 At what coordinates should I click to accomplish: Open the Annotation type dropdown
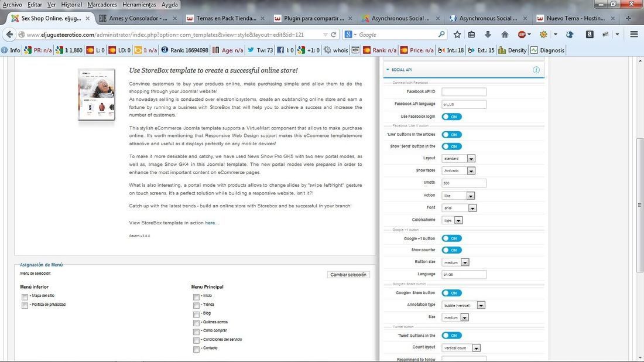coord(463,305)
